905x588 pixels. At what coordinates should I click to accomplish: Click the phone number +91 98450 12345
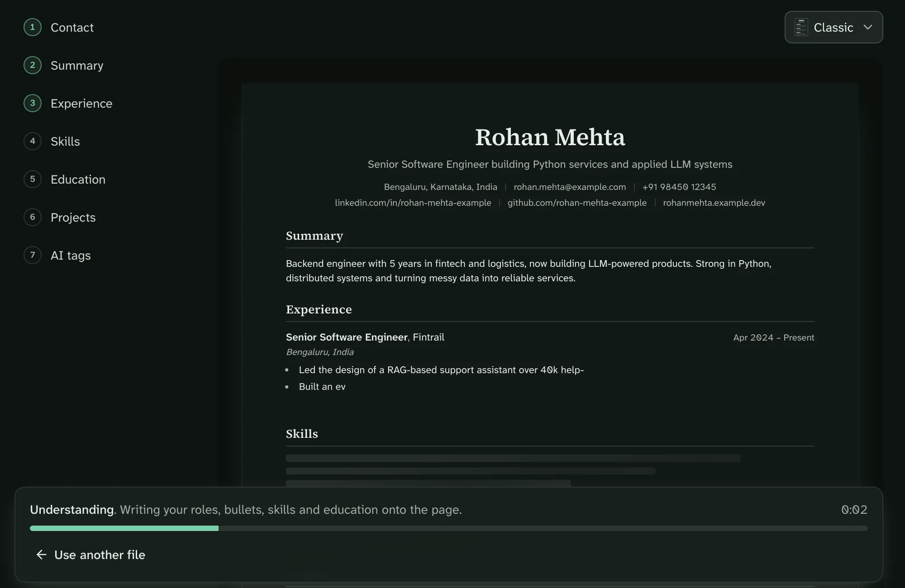(679, 187)
